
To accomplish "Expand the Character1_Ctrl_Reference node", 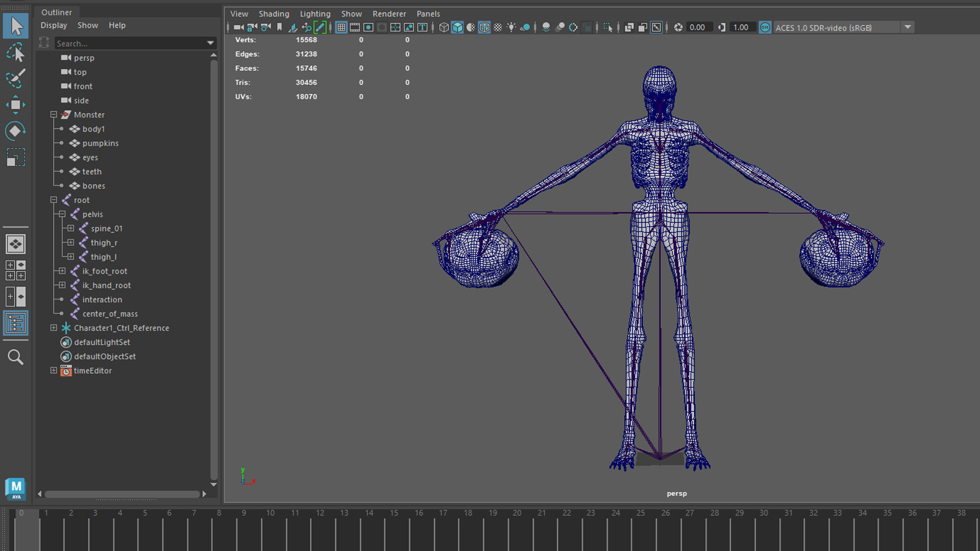I will [x=54, y=328].
